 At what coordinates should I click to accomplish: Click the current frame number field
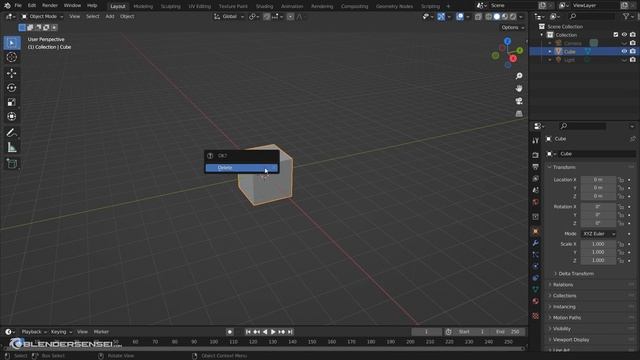(427, 332)
